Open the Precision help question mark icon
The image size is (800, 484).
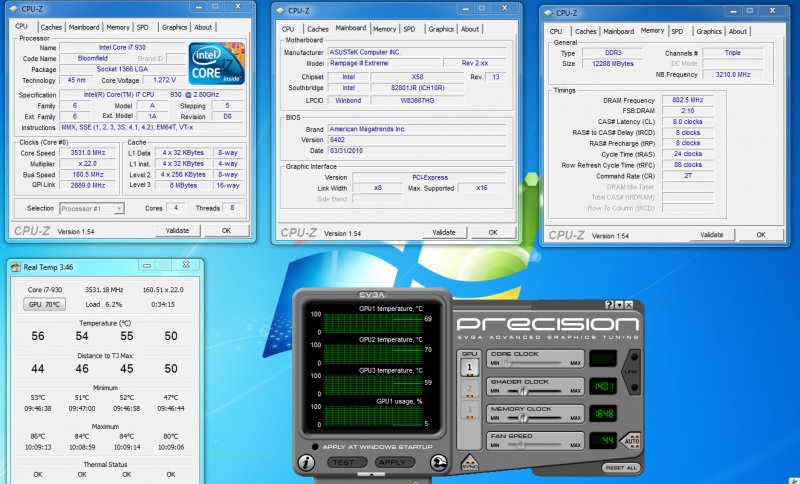[609, 305]
